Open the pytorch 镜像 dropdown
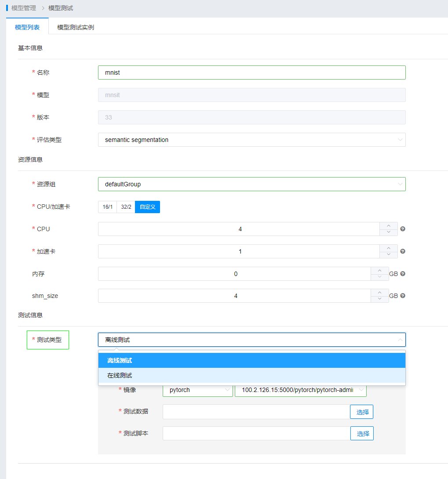The image size is (448, 479). pyautogui.click(x=197, y=390)
